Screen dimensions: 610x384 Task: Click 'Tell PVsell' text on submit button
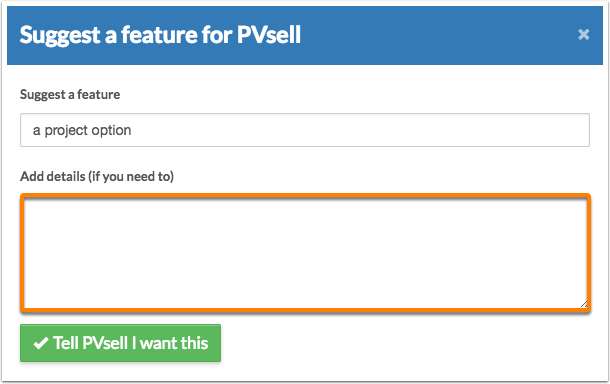click(x=90, y=343)
